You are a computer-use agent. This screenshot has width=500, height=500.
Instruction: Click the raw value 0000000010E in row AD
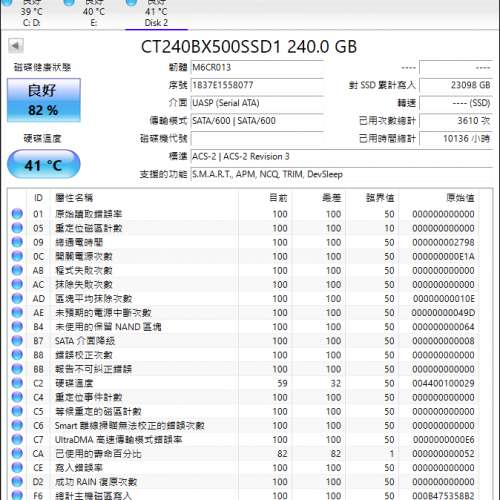444,299
